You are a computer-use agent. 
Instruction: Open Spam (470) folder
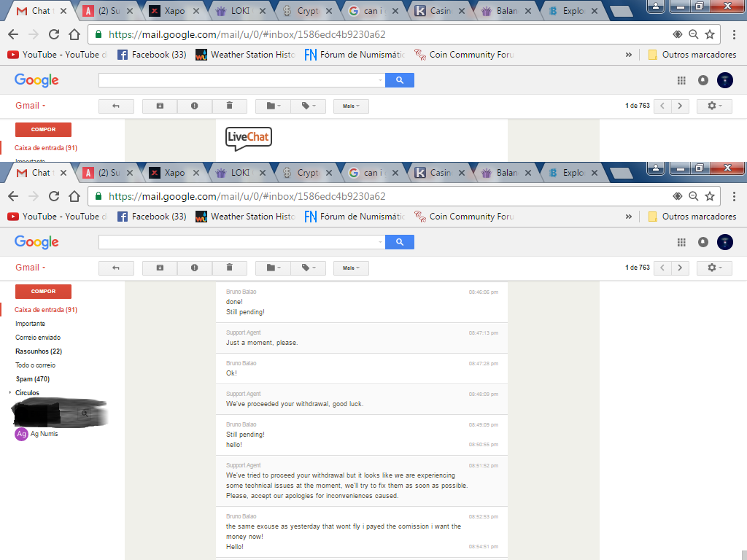pyautogui.click(x=32, y=379)
